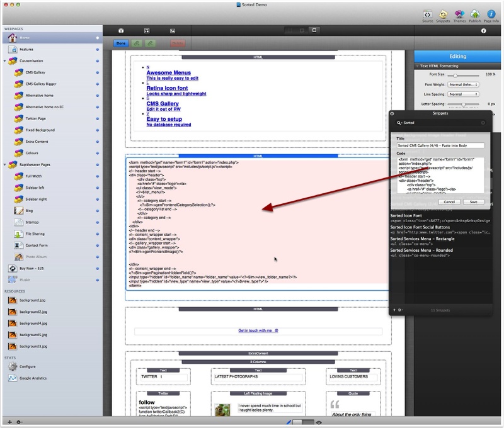This screenshot has width=504, height=428.
Task: Click the Google Analytics chart icon
Action: tap(13, 378)
